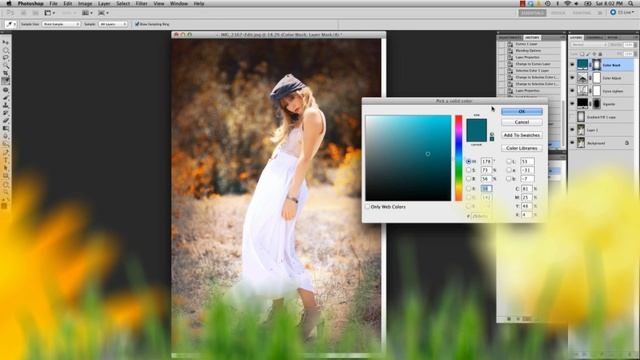Open the CS Live dropdown

[x=623, y=13]
